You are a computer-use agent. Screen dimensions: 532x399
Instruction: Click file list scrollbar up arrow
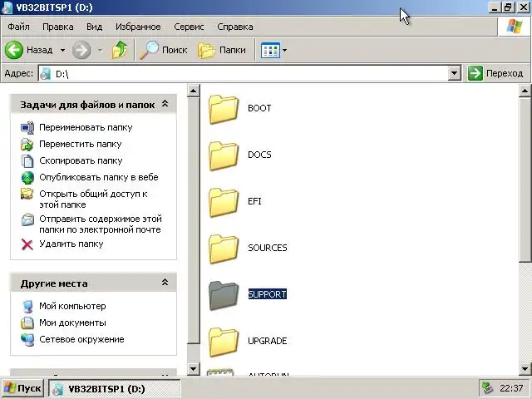525,91
